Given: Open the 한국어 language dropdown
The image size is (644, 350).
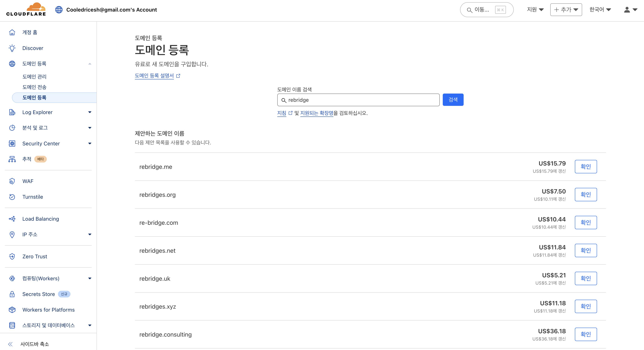Looking at the screenshot, I should pyautogui.click(x=600, y=10).
